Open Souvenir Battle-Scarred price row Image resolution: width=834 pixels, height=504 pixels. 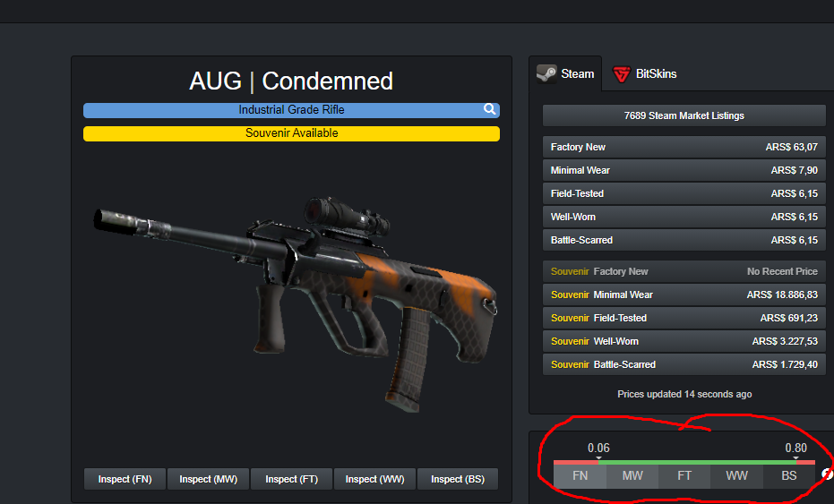click(684, 364)
